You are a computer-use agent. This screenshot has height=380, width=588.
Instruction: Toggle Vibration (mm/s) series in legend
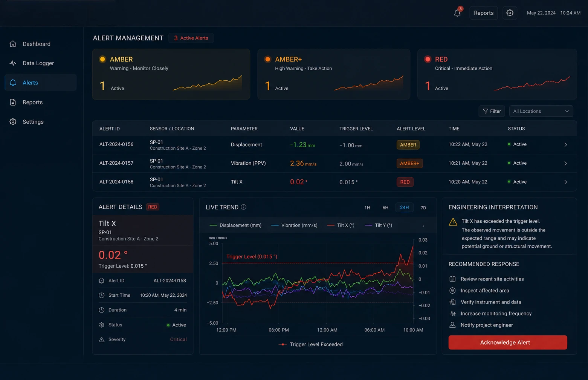(x=294, y=225)
